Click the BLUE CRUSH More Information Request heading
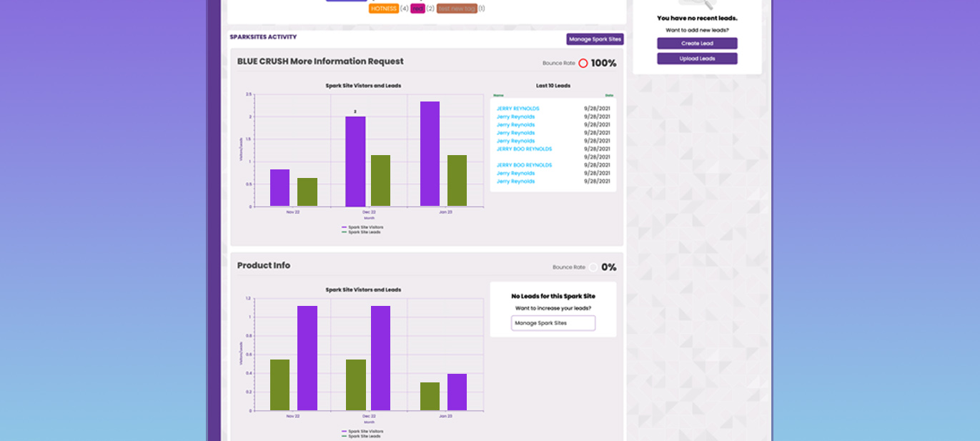This screenshot has height=441, width=980. tap(320, 61)
